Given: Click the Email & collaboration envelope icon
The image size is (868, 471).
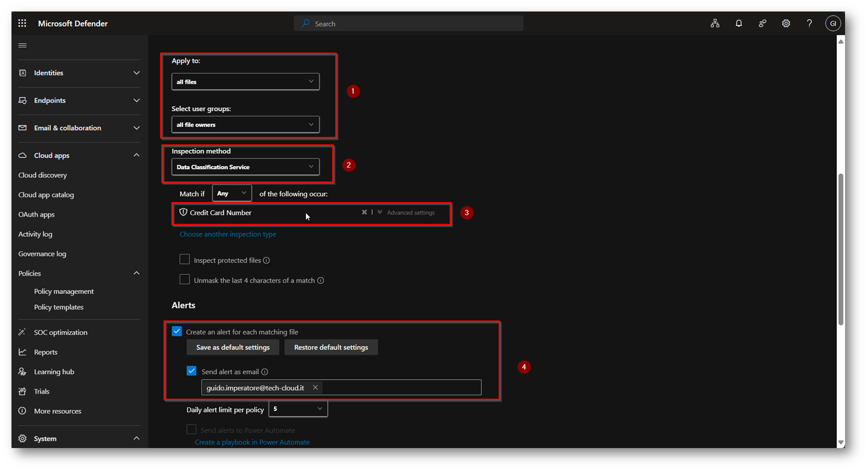Looking at the screenshot, I should click(22, 128).
